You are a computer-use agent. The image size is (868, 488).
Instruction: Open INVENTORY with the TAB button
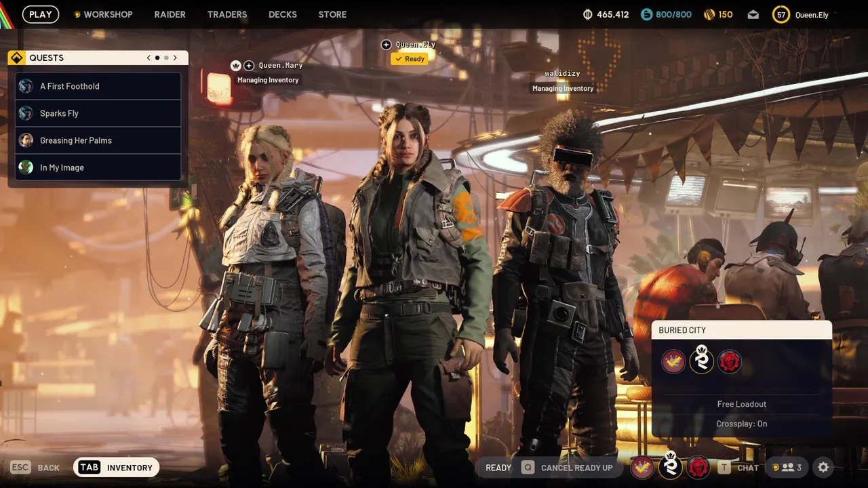pyautogui.click(x=116, y=467)
